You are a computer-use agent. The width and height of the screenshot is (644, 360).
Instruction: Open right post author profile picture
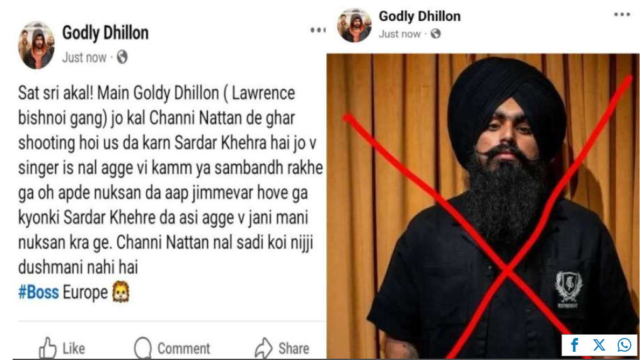354,25
